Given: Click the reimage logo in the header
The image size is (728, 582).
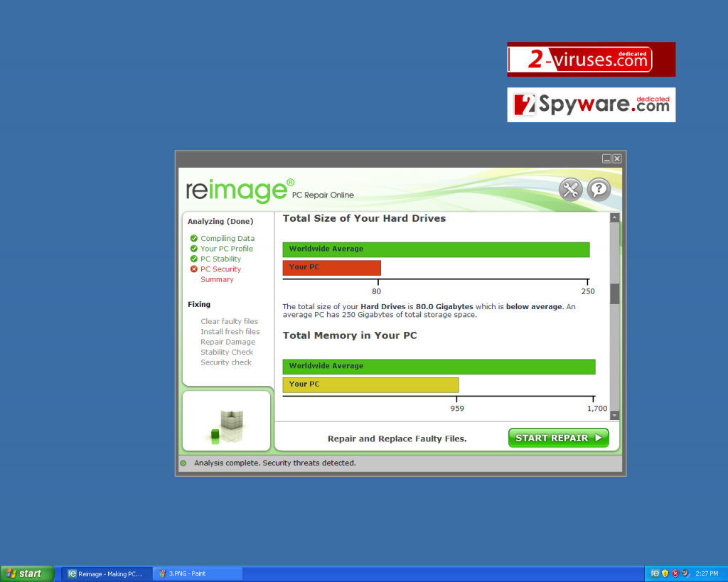Looking at the screenshot, I should click(x=240, y=190).
